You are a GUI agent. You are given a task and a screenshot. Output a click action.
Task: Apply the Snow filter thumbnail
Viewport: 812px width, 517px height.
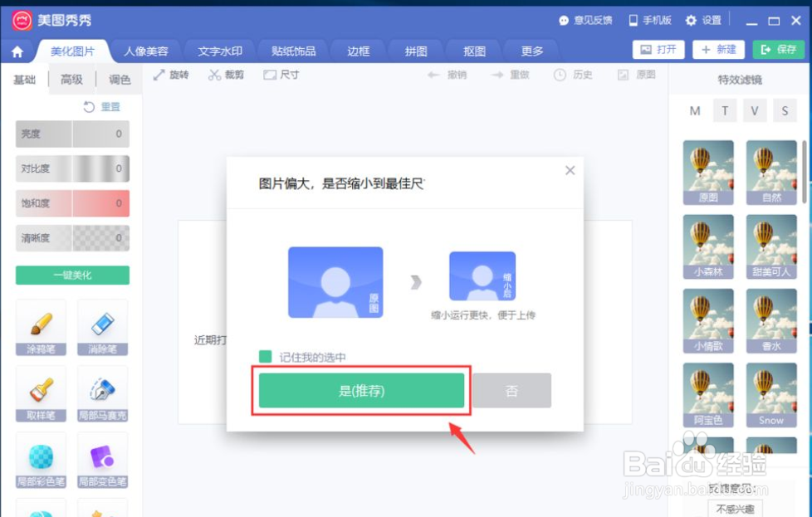[x=771, y=394]
